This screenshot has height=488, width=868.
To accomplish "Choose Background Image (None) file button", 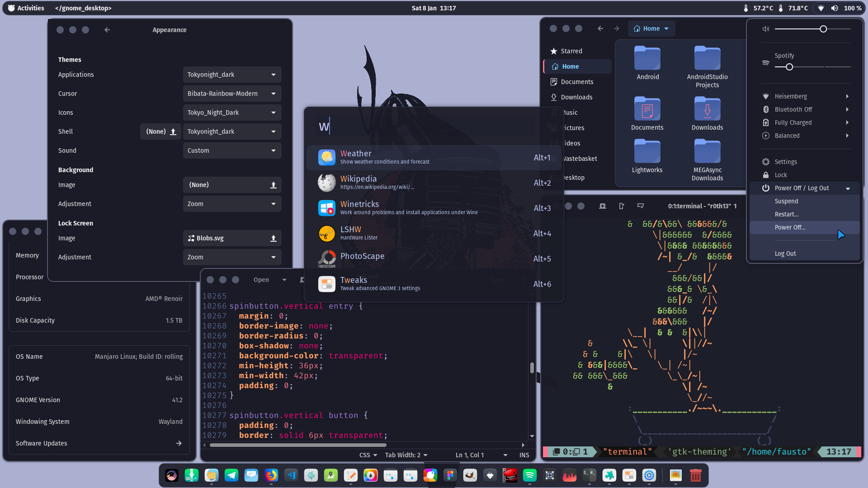I will [232, 185].
